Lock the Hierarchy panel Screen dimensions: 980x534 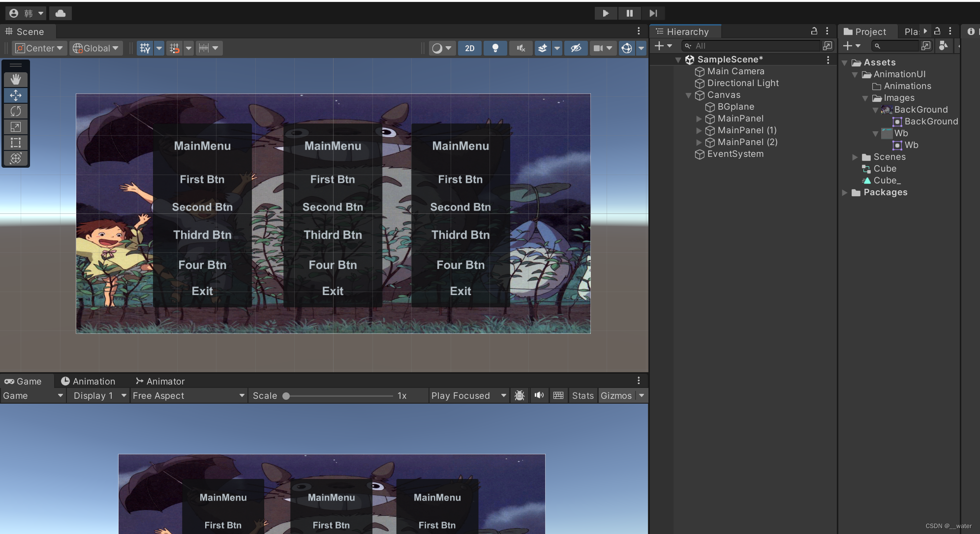pyautogui.click(x=814, y=31)
